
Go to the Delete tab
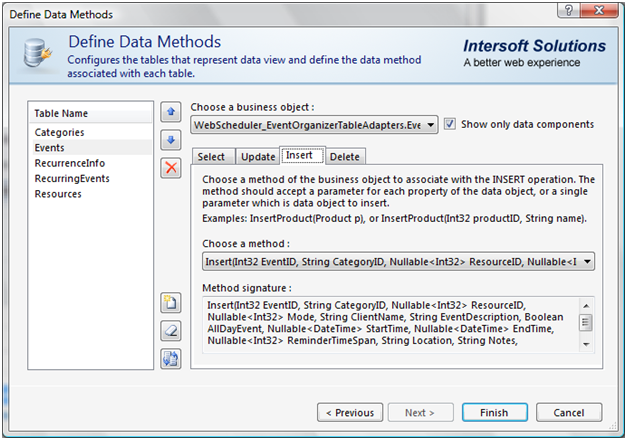pos(344,157)
